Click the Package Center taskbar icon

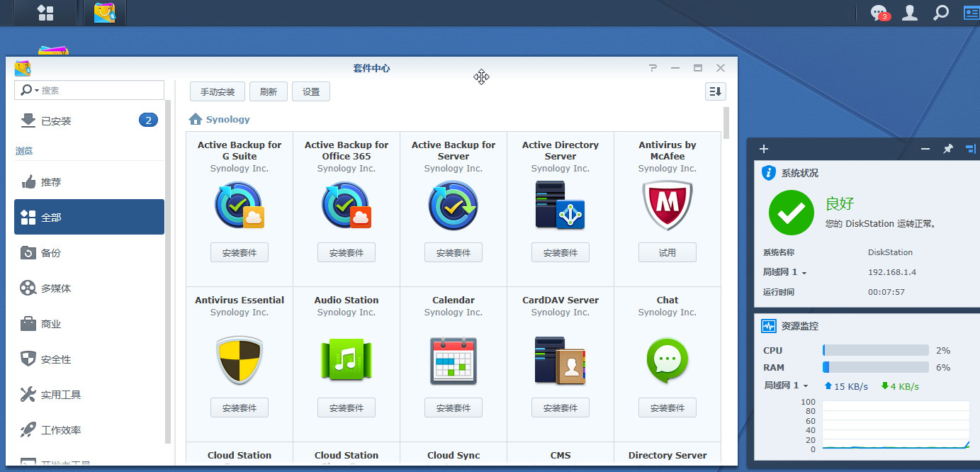104,12
